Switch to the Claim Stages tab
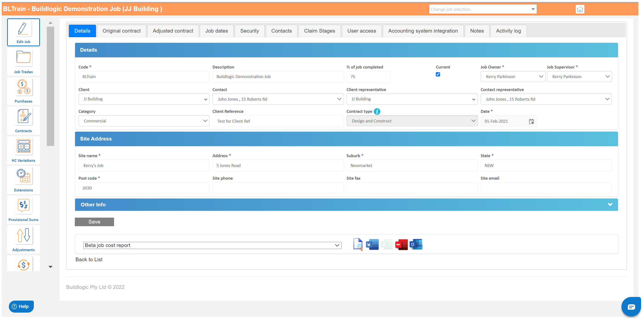 [x=319, y=31]
